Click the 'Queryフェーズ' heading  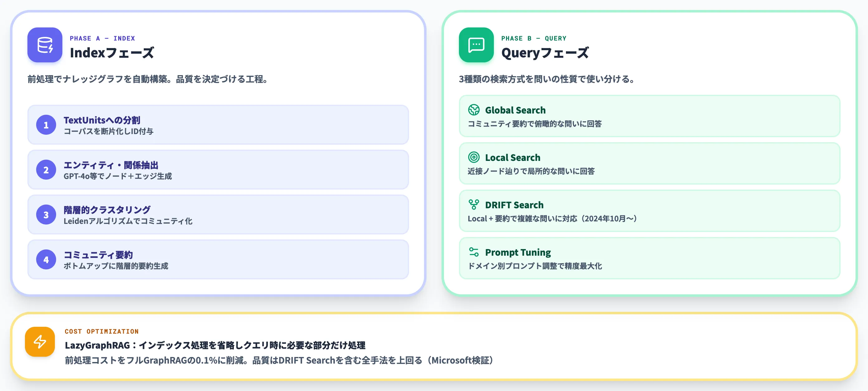tap(545, 53)
